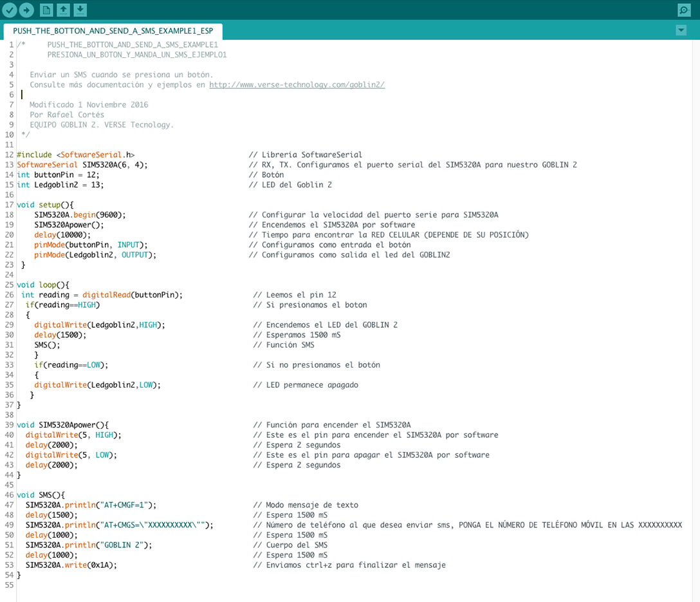700x602 pixels.
Task: Click 'void SMS(){' definition line
Action: coord(41,495)
